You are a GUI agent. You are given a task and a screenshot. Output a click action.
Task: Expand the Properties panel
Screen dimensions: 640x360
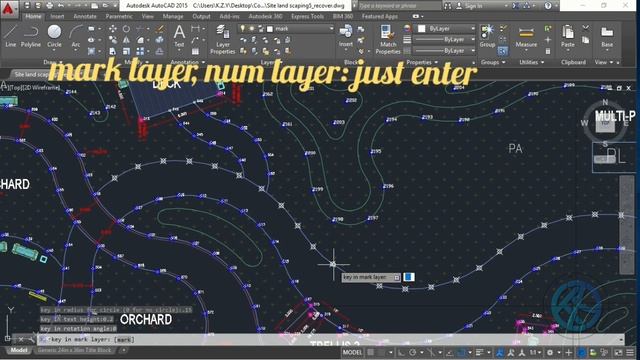[422, 62]
